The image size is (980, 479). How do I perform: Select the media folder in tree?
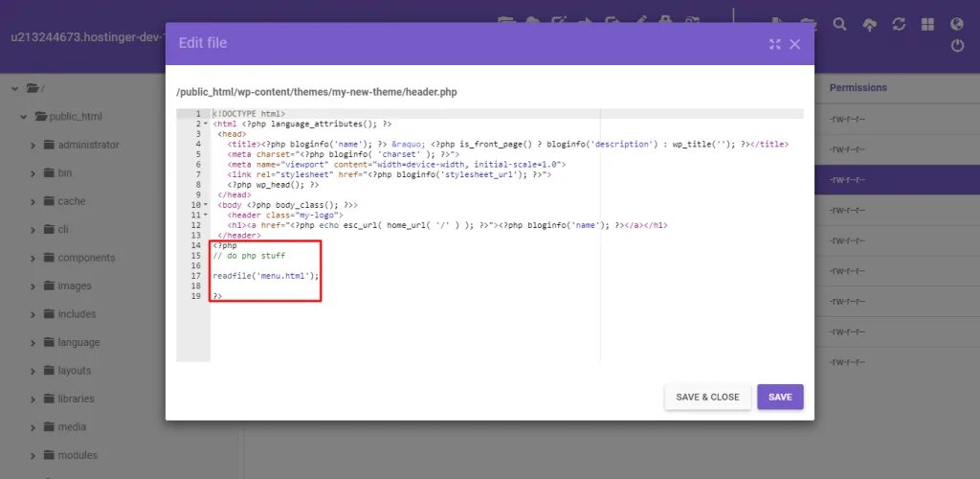coord(72,427)
